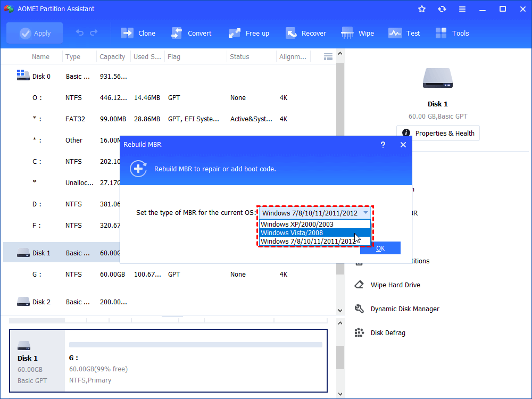Click the favorites star icon in title bar
Screen dimensions: 532x399
422,9
